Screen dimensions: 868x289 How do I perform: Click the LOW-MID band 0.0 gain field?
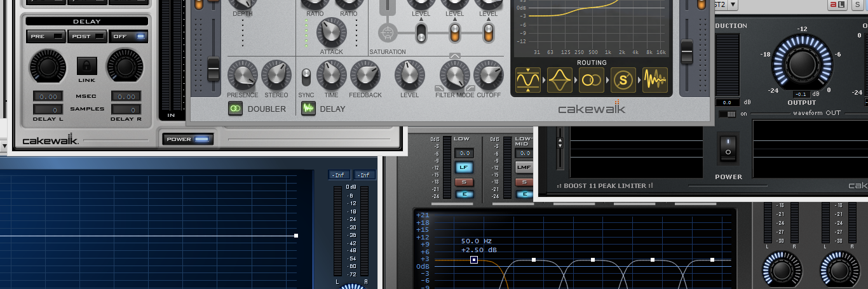tap(524, 153)
